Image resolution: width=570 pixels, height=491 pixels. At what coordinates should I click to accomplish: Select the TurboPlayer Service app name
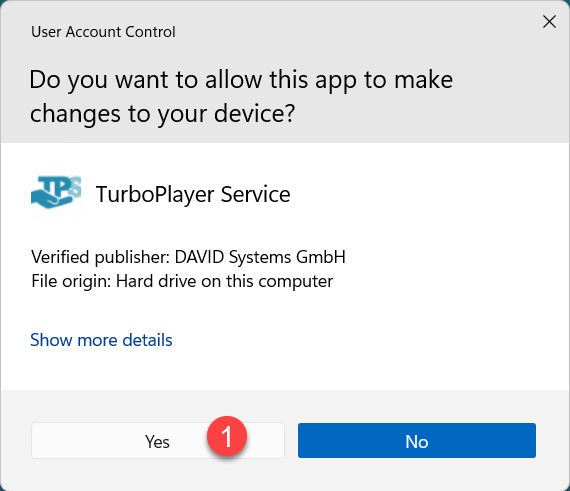tap(193, 194)
